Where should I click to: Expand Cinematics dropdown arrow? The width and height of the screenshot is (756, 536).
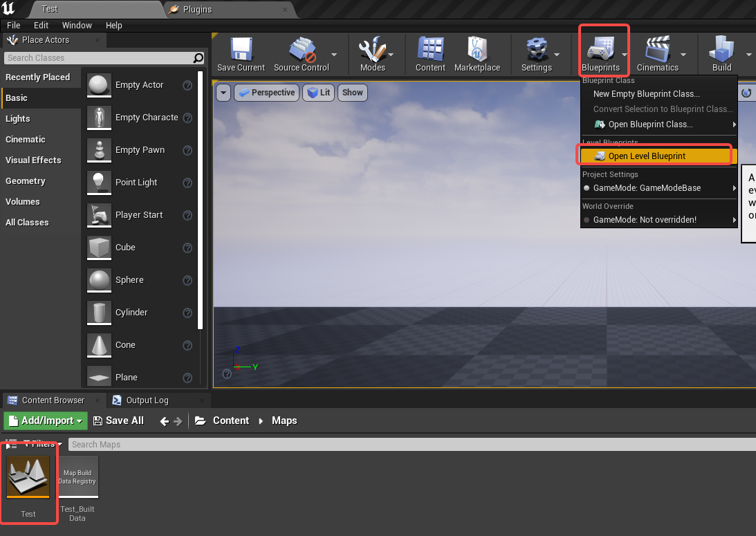pyautogui.click(x=683, y=55)
